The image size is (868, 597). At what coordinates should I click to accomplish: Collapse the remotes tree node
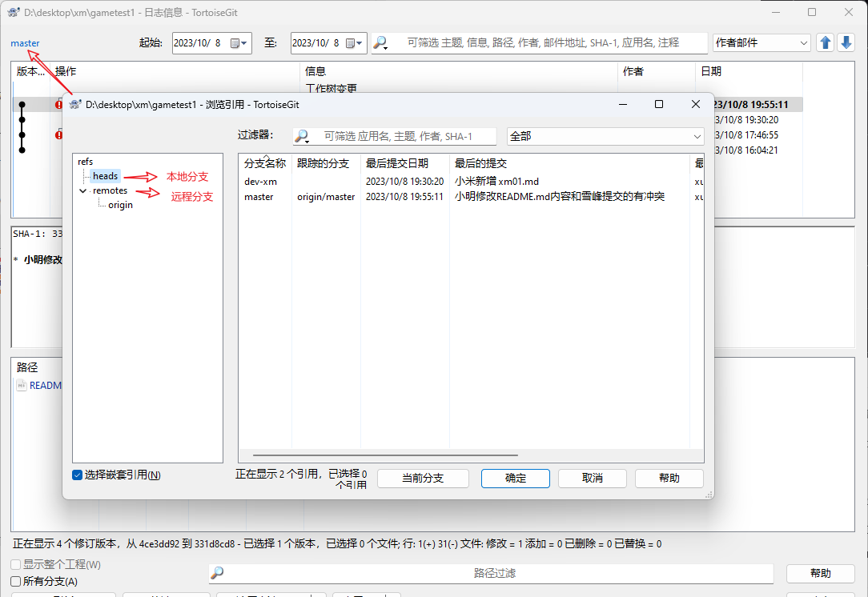point(82,190)
